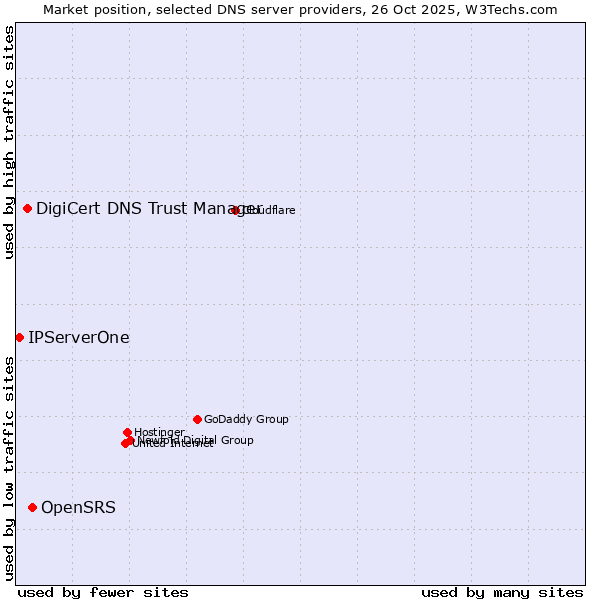Open the OpenSRS text label
The height and width of the screenshot is (600, 600).
coord(78,507)
